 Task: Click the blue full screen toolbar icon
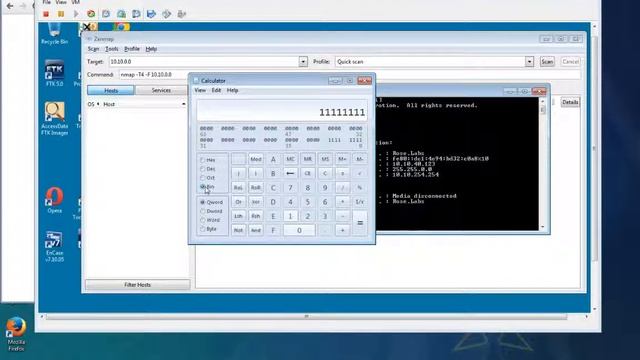coord(151,14)
